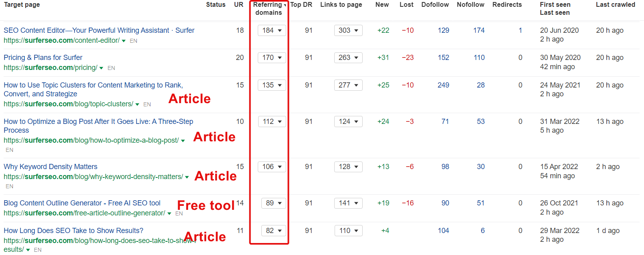Click lost links value −16
644x255 pixels.
click(x=408, y=203)
